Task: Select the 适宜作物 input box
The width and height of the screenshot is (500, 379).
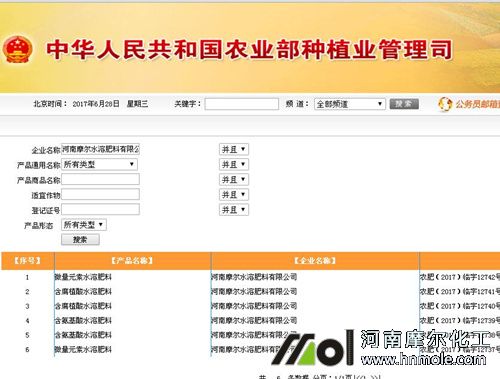Action: click(100, 194)
